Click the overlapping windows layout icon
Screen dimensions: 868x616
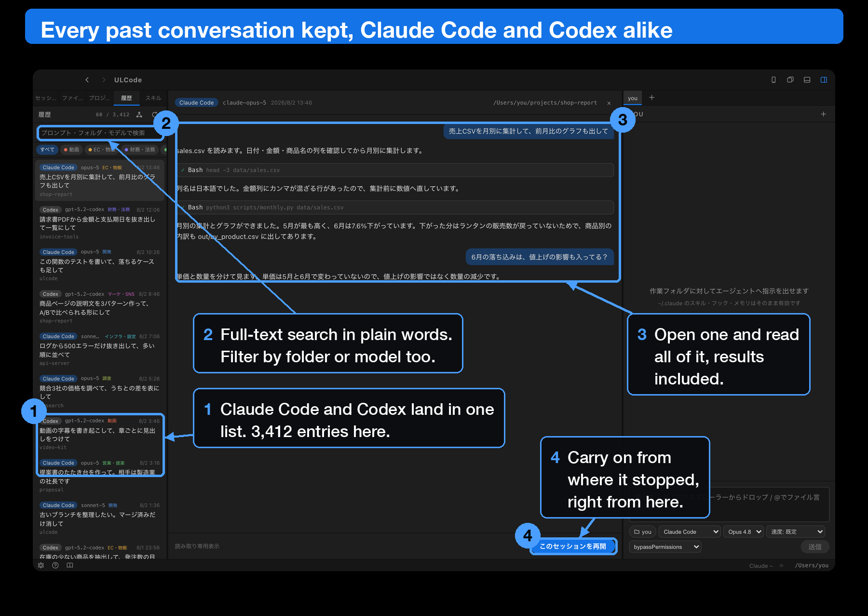point(790,80)
